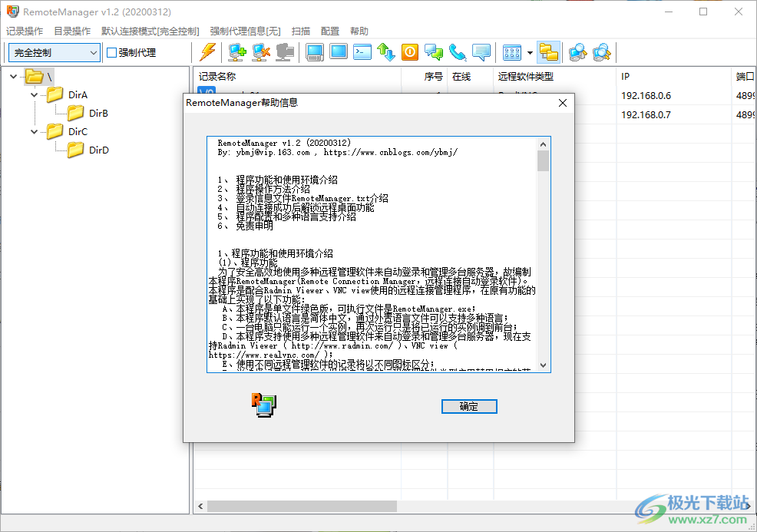The width and height of the screenshot is (757, 532).
Task: Click the greyed-out computer edit icon
Action: (285, 52)
